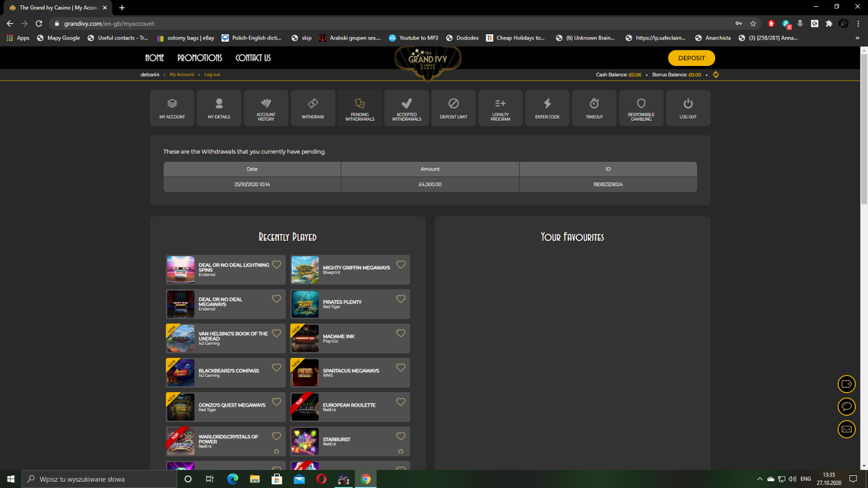Click the Log out link
The image size is (868, 488).
coord(212,75)
